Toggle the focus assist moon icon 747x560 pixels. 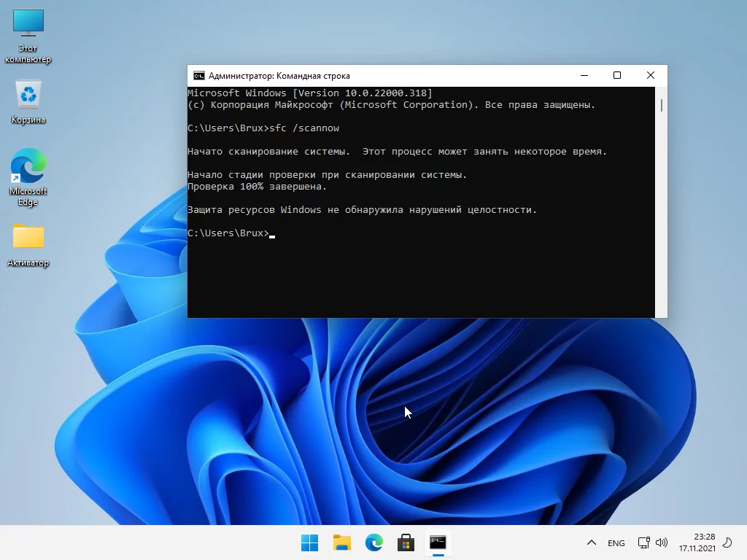tap(727, 542)
